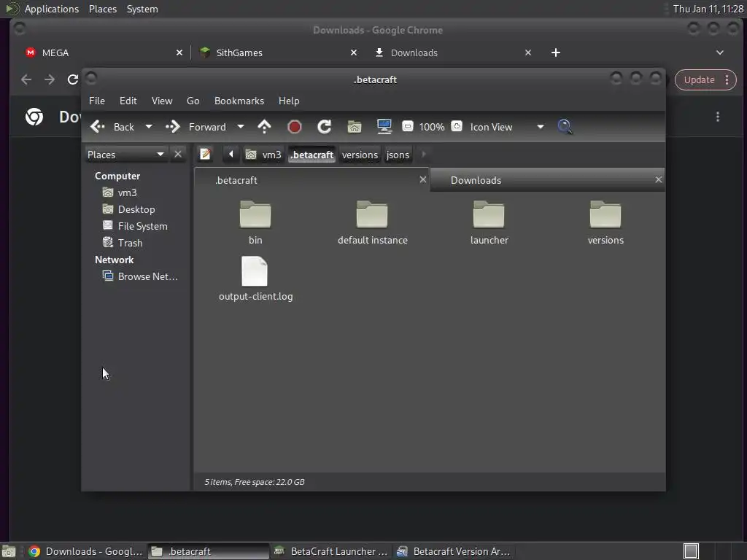Open the Go menu
Screen dimensions: 747x560
[x=193, y=101]
